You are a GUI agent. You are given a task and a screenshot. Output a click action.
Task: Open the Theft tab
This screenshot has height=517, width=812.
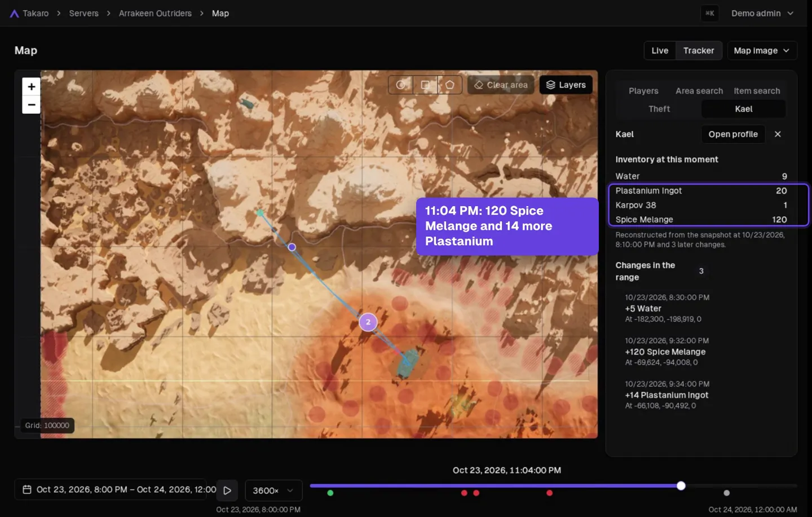click(659, 109)
